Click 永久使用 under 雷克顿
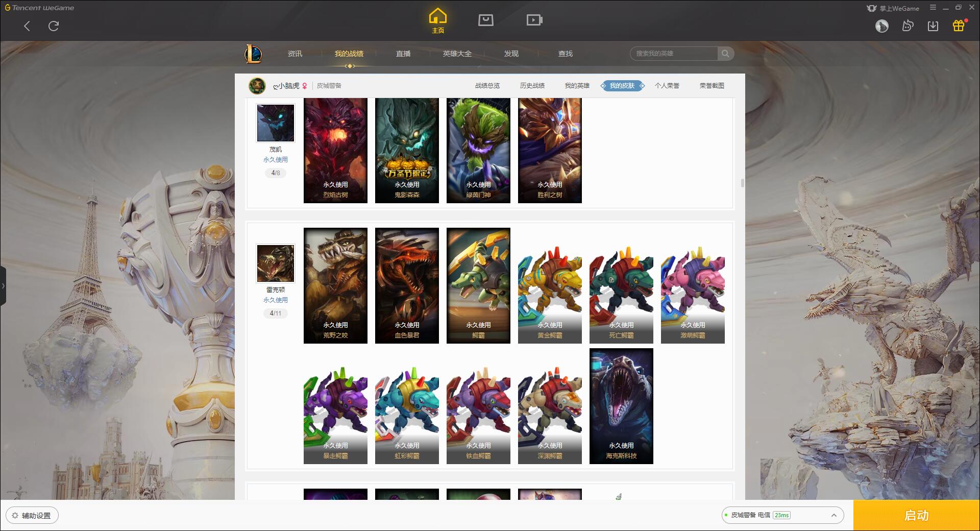Screen dimensions: 980x531 click(x=276, y=300)
